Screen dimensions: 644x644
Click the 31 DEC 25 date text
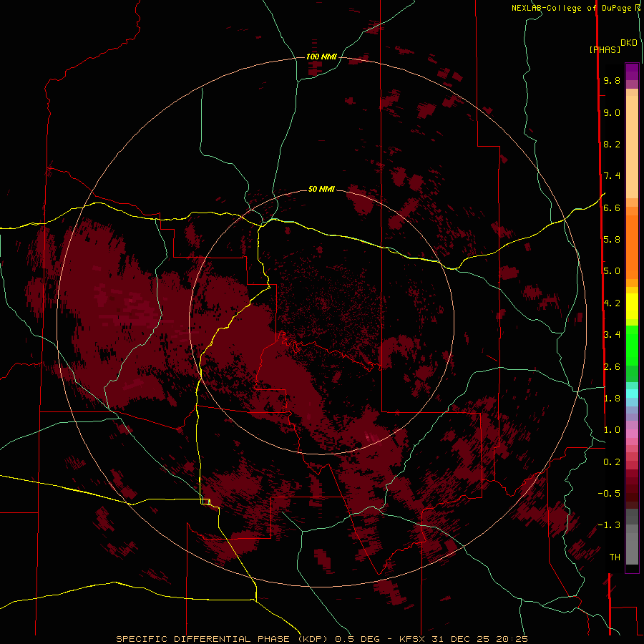pyautogui.click(x=461, y=639)
